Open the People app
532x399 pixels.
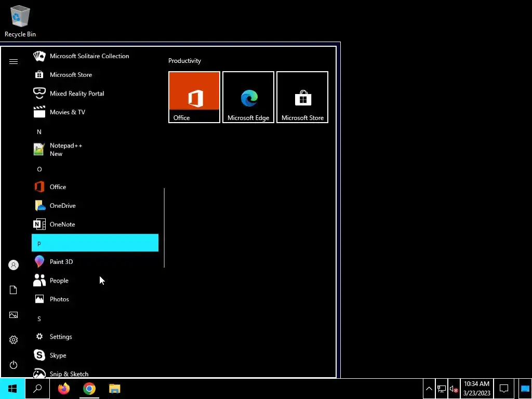click(x=95, y=280)
